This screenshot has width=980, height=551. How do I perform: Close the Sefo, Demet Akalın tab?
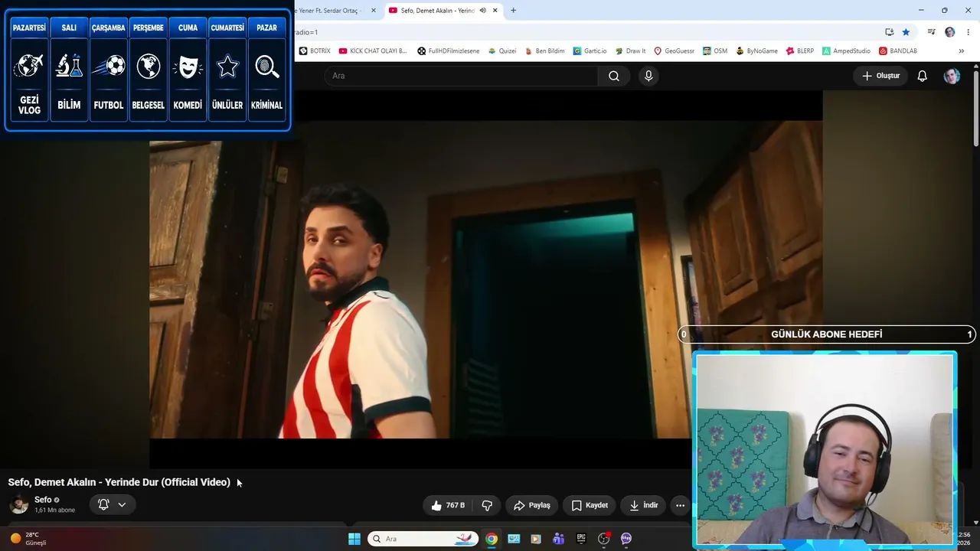(x=495, y=11)
